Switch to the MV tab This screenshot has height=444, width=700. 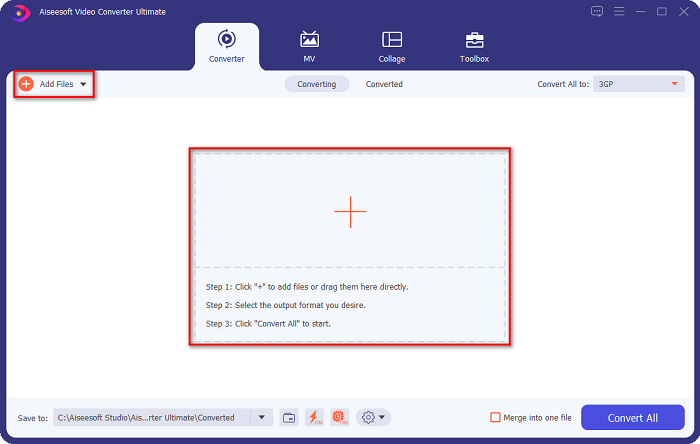309,46
